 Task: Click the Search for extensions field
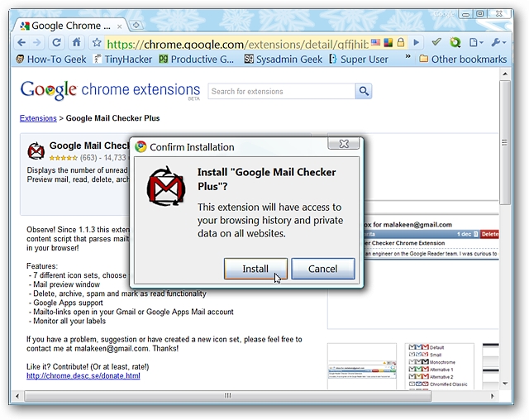(282, 91)
